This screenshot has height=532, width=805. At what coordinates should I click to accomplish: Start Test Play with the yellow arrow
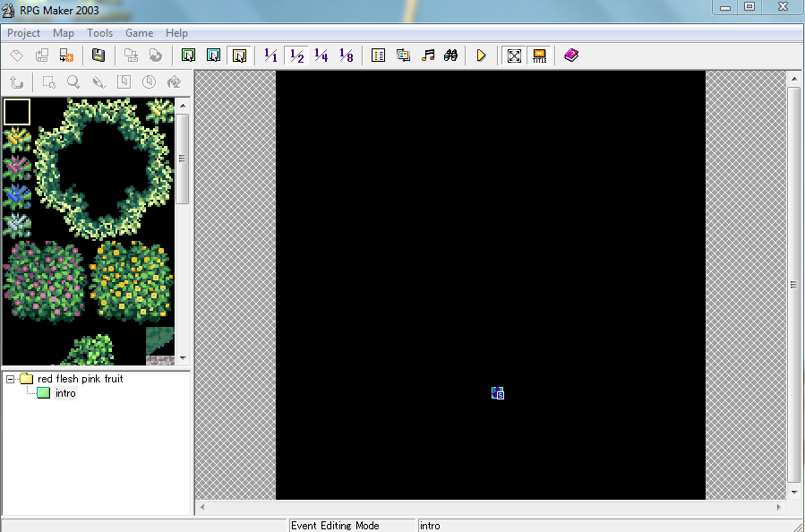[481, 56]
